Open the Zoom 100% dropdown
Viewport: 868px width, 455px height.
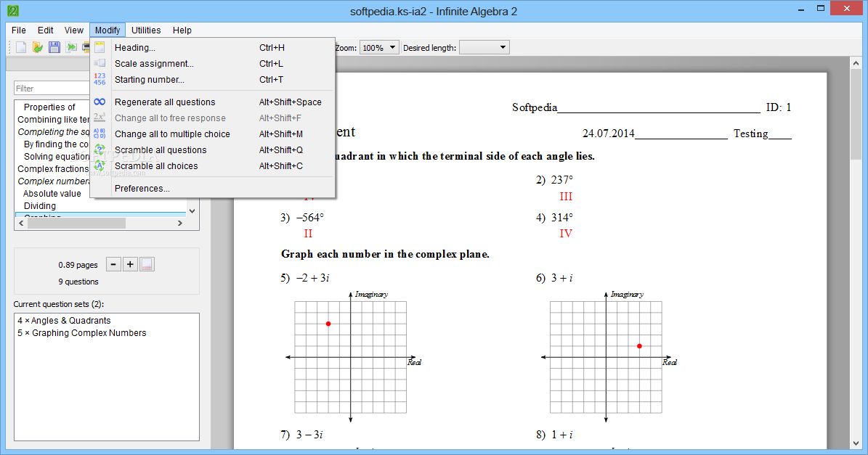[x=379, y=48]
